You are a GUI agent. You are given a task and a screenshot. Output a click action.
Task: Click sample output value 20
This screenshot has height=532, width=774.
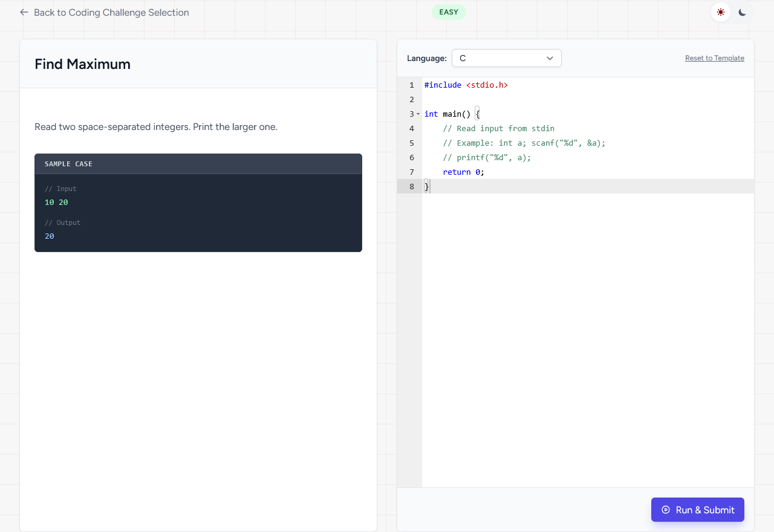pos(50,236)
